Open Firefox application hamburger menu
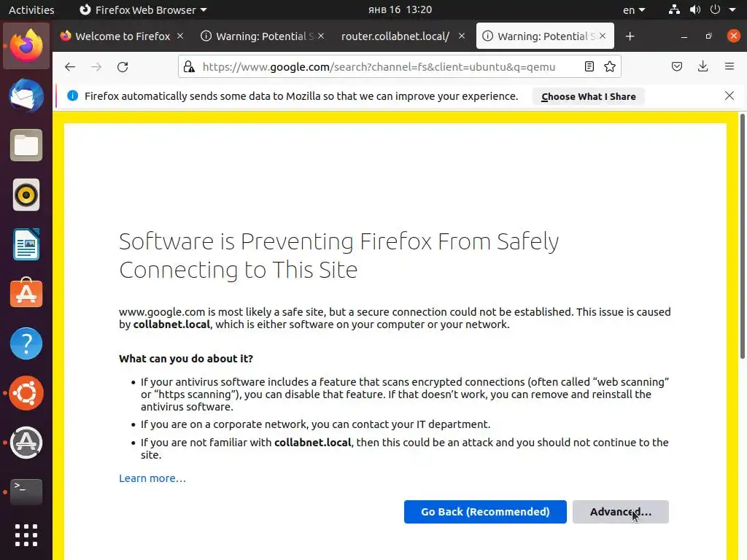 (729, 67)
